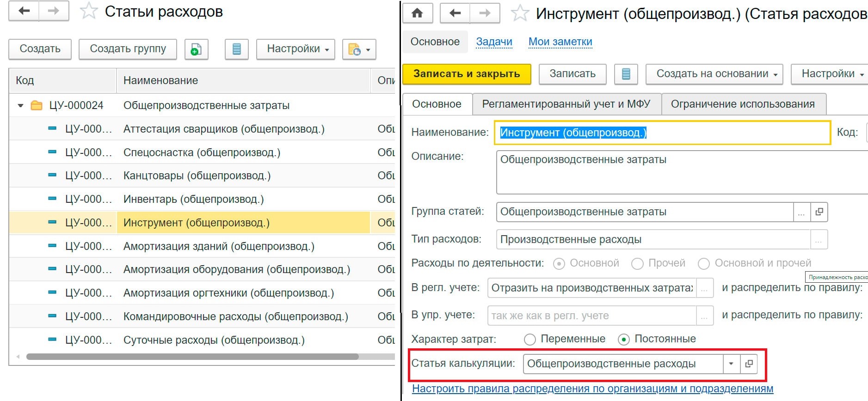Go back using left panel back arrow

pos(24,11)
